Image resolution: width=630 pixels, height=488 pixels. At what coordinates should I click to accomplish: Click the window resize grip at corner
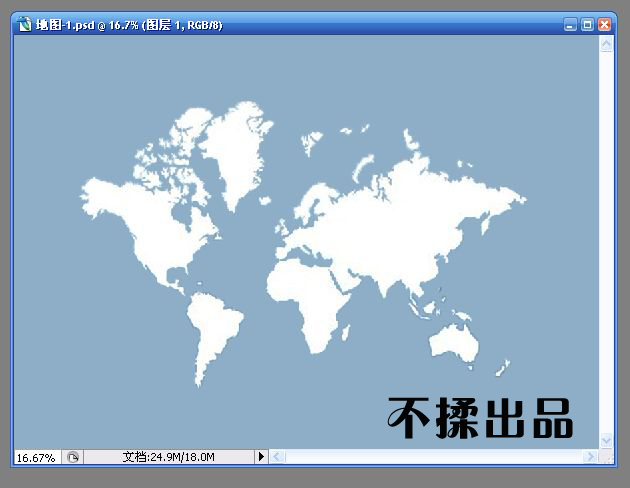pyautogui.click(x=606, y=457)
